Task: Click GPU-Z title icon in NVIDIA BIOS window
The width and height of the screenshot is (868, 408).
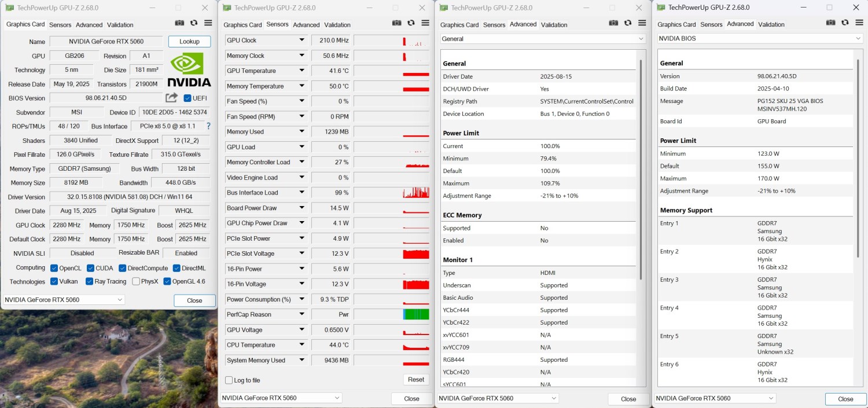Action: pyautogui.click(x=661, y=8)
